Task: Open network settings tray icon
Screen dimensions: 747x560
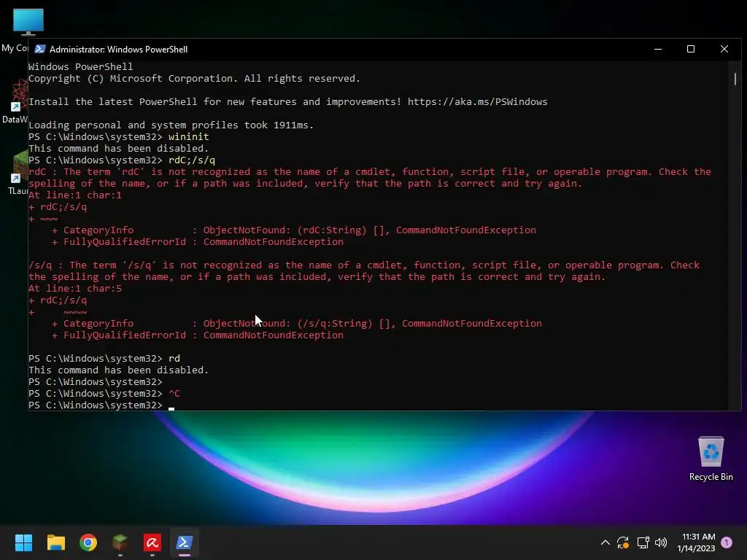Action: point(643,542)
